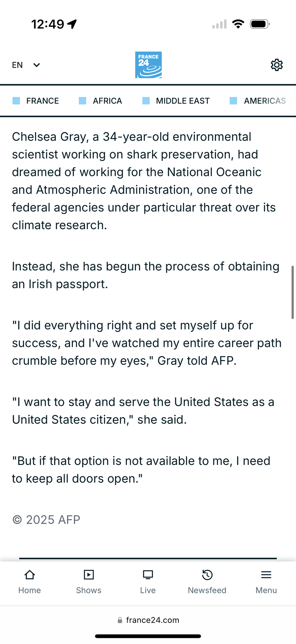296x644 pixels.
Task: Tap the Home house icon
Action: [x=30, y=575]
